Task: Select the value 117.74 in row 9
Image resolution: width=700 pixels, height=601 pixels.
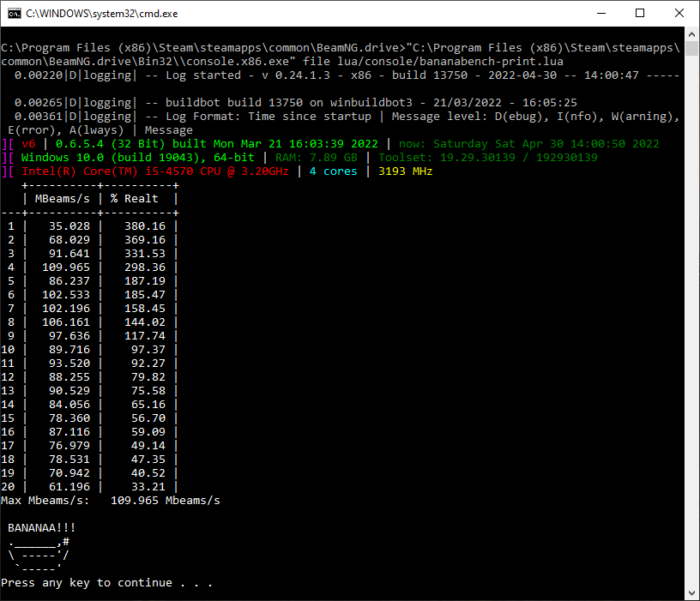Action: click(145, 336)
